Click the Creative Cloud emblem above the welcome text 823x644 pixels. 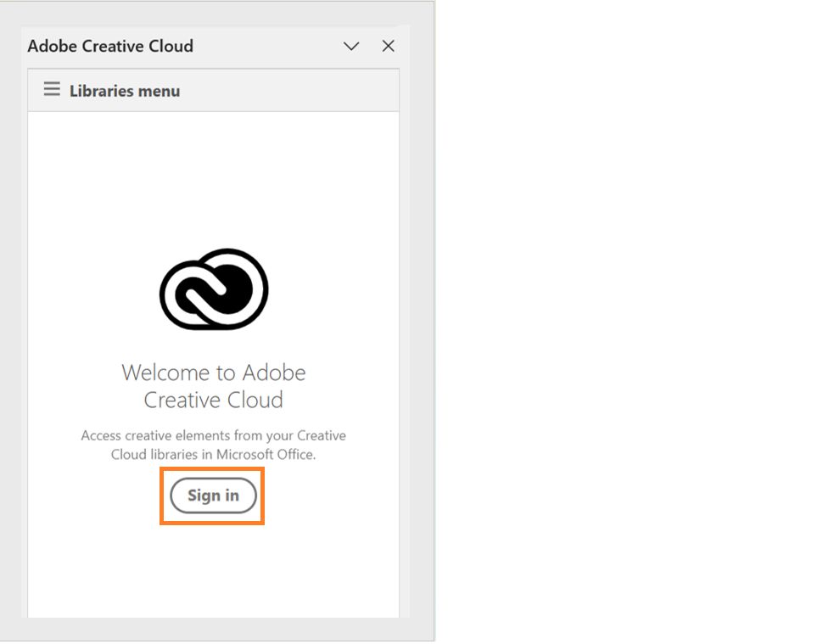coord(214,288)
